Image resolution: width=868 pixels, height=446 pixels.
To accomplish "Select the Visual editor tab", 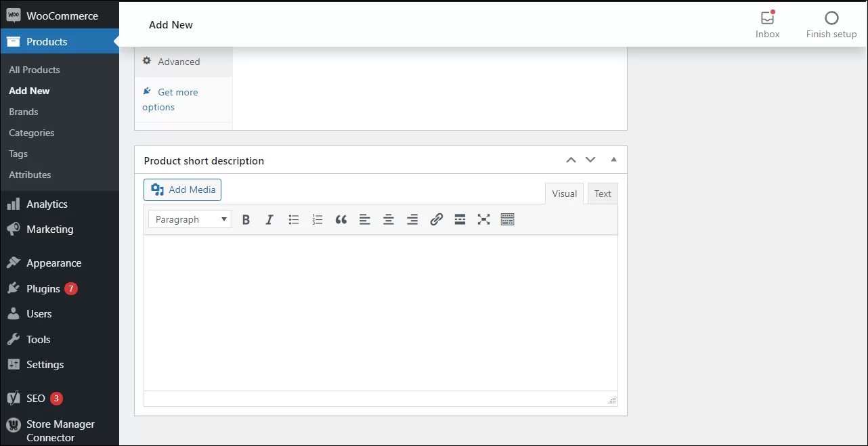I will 564,193.
